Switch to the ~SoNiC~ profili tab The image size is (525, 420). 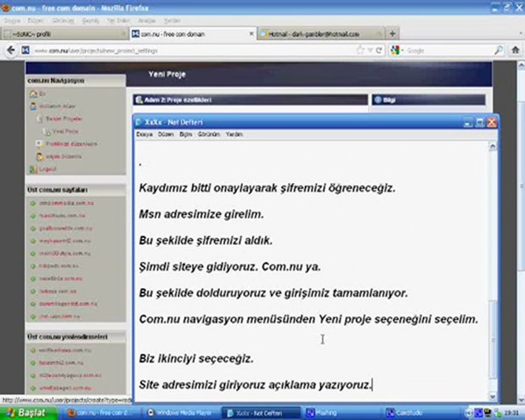(x=65, y=34)
